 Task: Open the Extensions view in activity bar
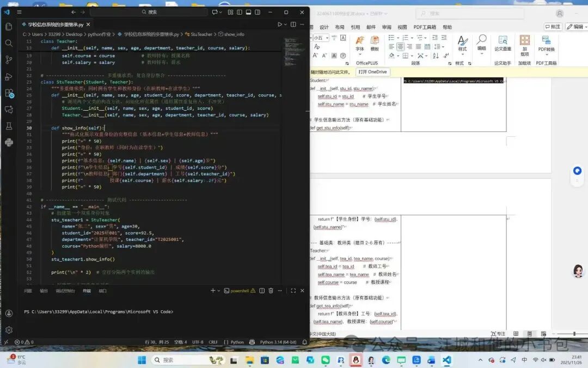click(x=9, y=93)
